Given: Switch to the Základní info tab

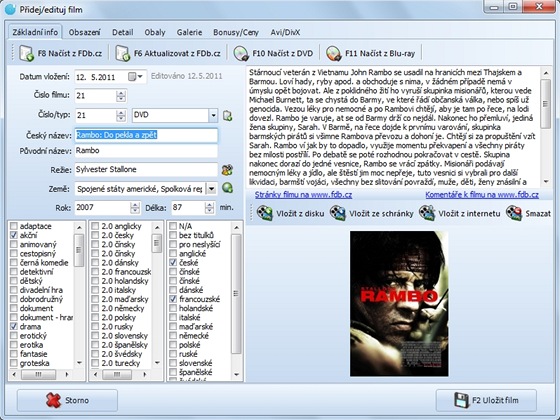Looking at the screenshot, I should click(35, 32).
